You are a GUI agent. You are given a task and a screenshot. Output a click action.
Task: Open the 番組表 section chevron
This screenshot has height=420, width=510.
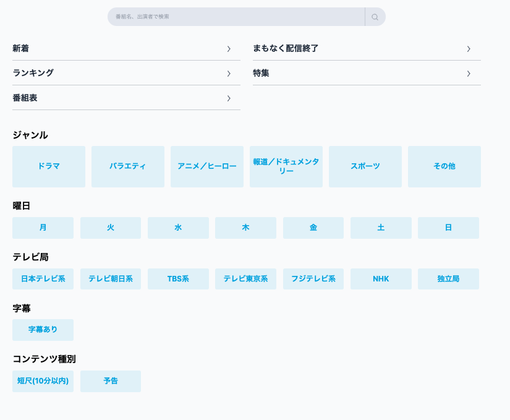[229, 98]
